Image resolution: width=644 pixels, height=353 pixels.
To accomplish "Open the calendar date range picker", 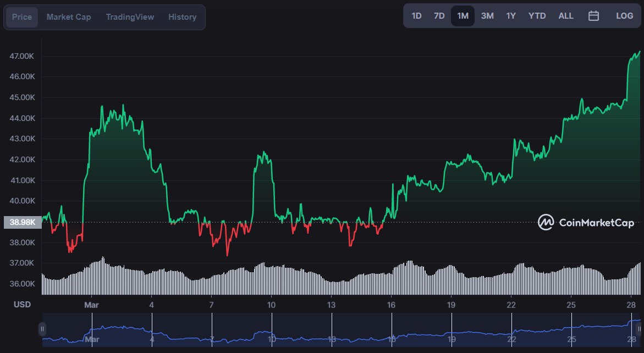I will tap(593, 16).
